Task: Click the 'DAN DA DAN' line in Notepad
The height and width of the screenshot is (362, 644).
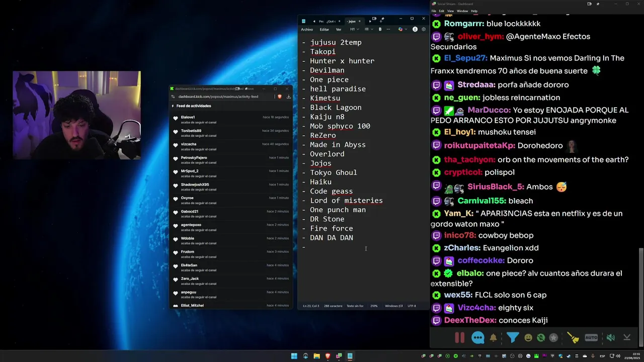Action: [x=332, y=238]
